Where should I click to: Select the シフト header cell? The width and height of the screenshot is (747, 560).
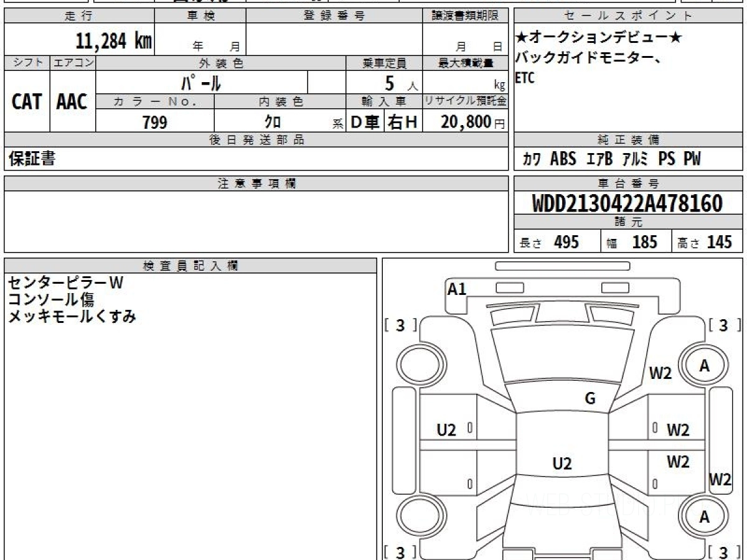coord(27,63)
